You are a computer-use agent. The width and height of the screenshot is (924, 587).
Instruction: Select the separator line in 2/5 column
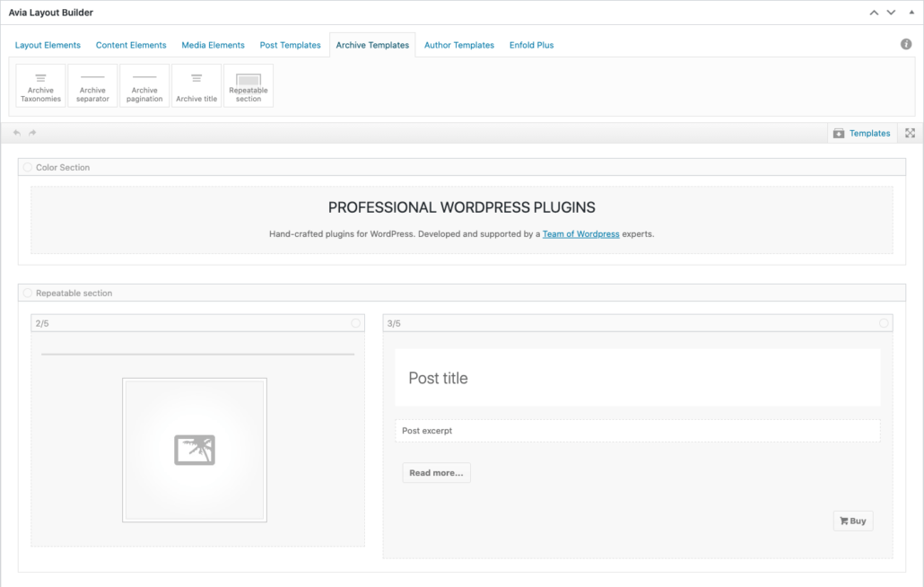coord(197,355)
